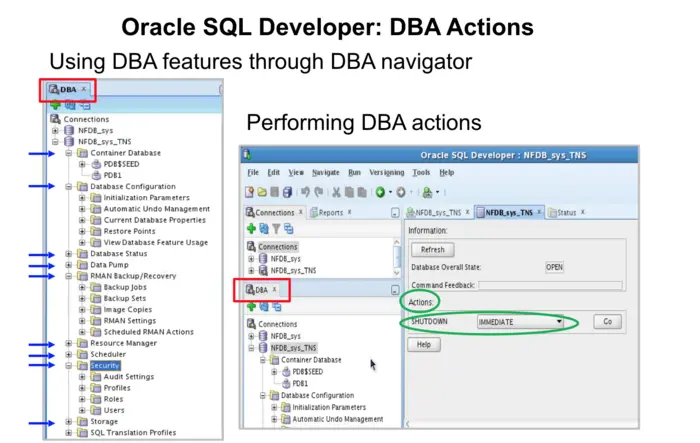Click the Schema Browser icon beside the filter funnel
This screenshot has width=700, height=443.
coord(288,229)
